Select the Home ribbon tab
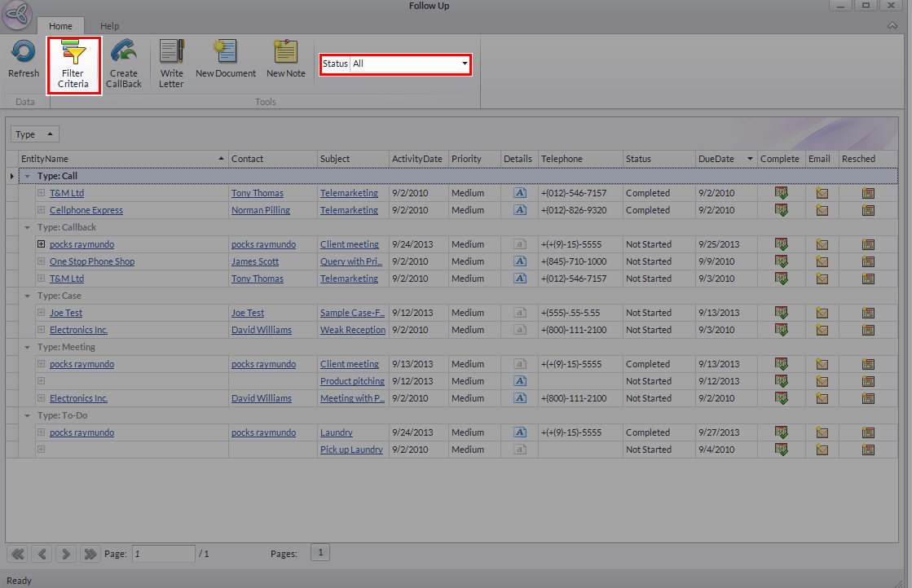 (60, 26)
